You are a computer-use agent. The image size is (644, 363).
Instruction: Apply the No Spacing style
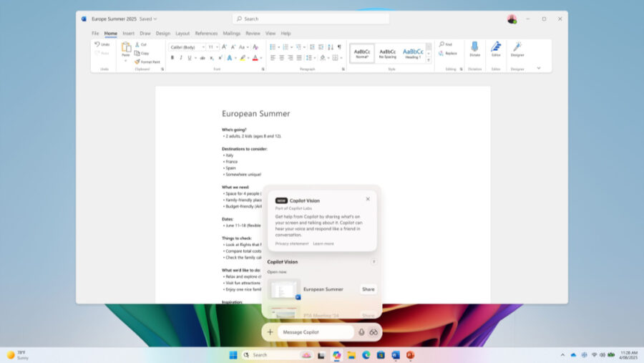(x=387, y=53)
